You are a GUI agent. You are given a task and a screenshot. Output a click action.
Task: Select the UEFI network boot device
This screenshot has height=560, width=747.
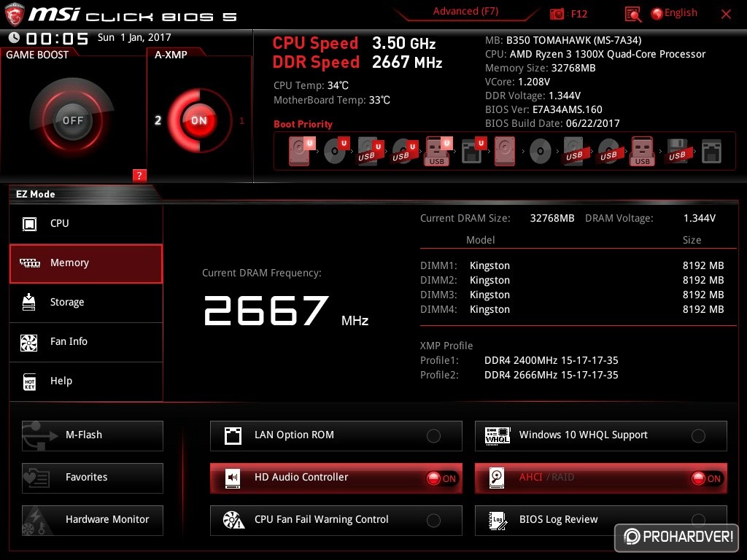(473, 151)
